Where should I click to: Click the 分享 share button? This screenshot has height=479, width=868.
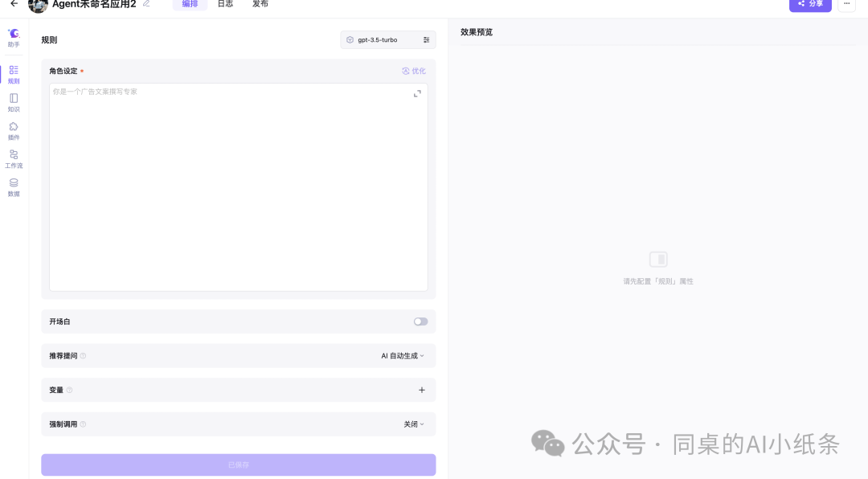coord(810,5)
